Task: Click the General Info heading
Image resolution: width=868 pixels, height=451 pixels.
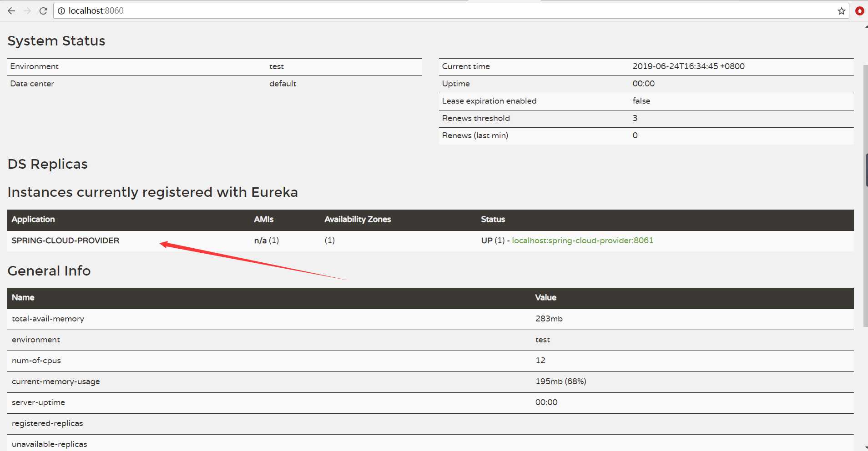Action: 49,271
